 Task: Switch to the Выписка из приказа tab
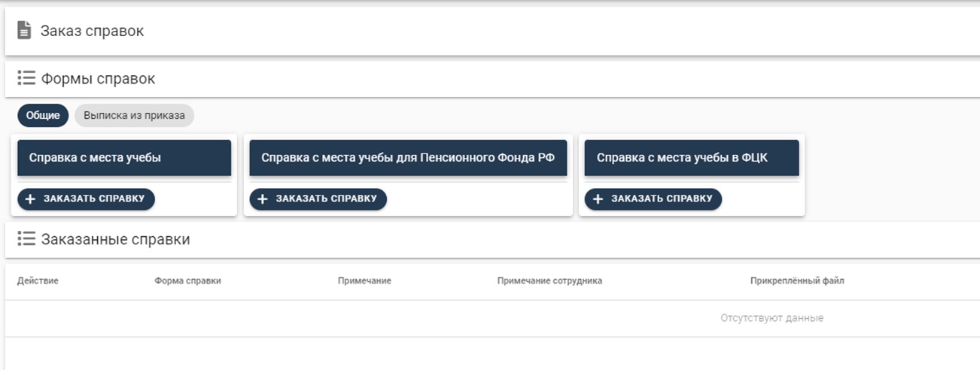point(134,116)
